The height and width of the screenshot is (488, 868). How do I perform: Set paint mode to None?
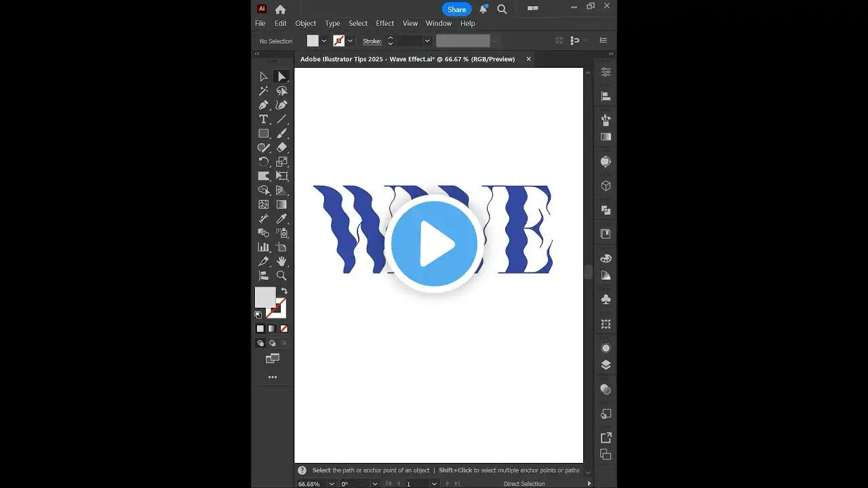(x=283, y=329)
